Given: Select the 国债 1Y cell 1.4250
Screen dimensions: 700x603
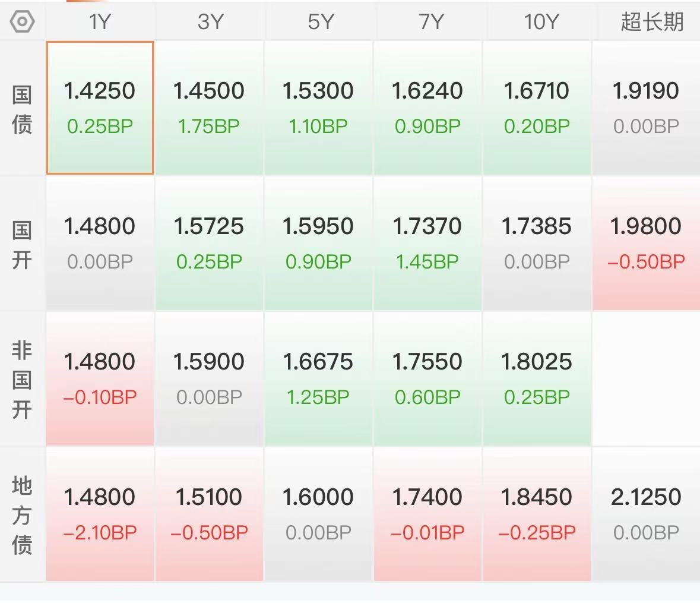Looking at the screenshot, I should [100, 108].
